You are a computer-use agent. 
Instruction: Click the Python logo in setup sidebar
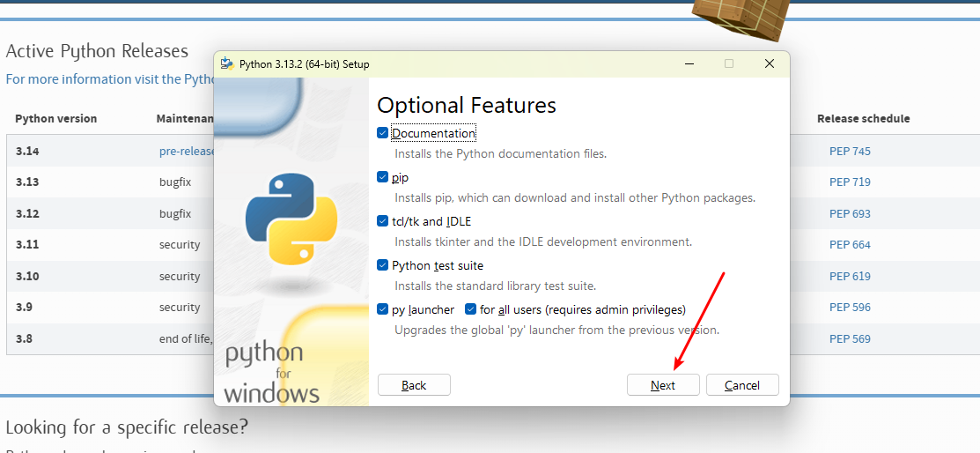280,219
